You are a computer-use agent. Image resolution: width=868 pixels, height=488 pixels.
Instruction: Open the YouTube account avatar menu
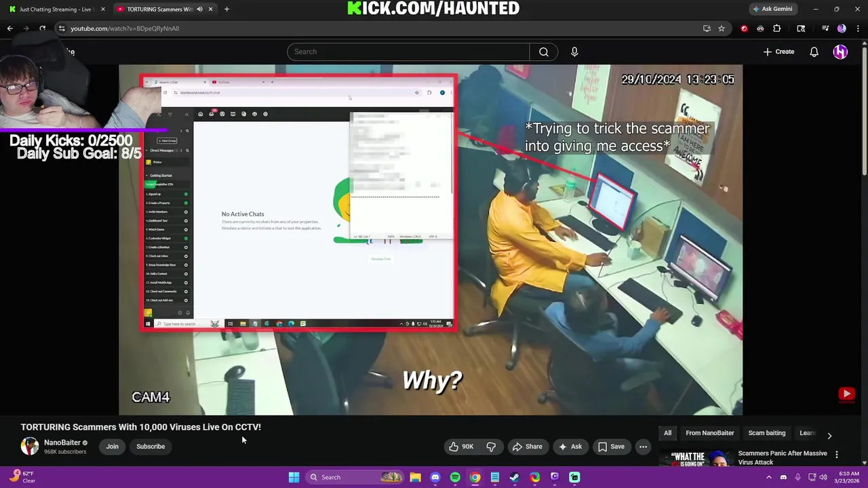pyautogui.click(x=840, y=52)
